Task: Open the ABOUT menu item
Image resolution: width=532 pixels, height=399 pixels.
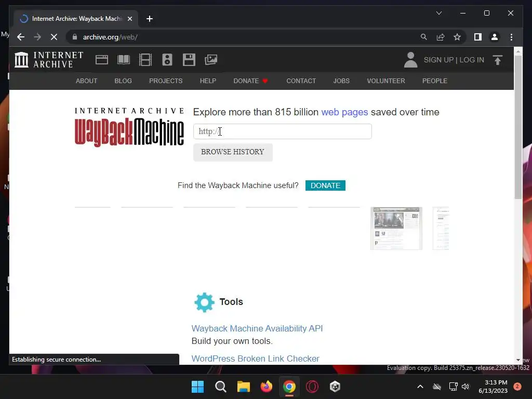Action: coord(87,81)
